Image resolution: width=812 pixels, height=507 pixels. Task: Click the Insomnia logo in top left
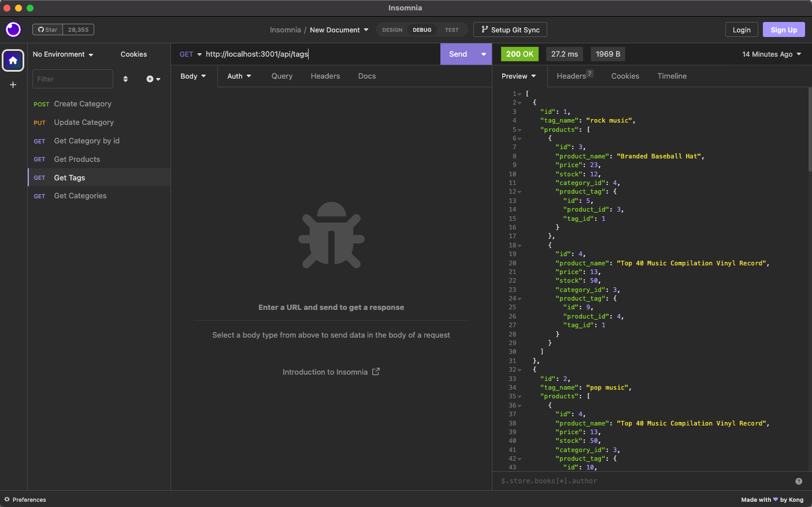(13, 29)
